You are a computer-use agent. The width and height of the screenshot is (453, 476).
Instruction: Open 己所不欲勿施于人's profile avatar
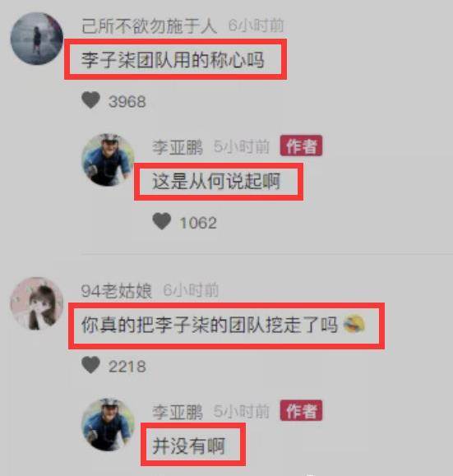(37, 39)
